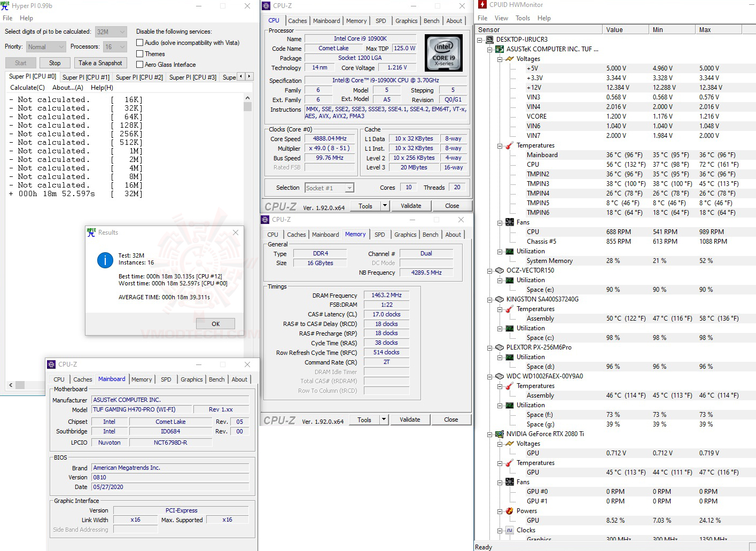Open the View menu in HWMonitor
The image size is (756, 551).
point(501,18)
